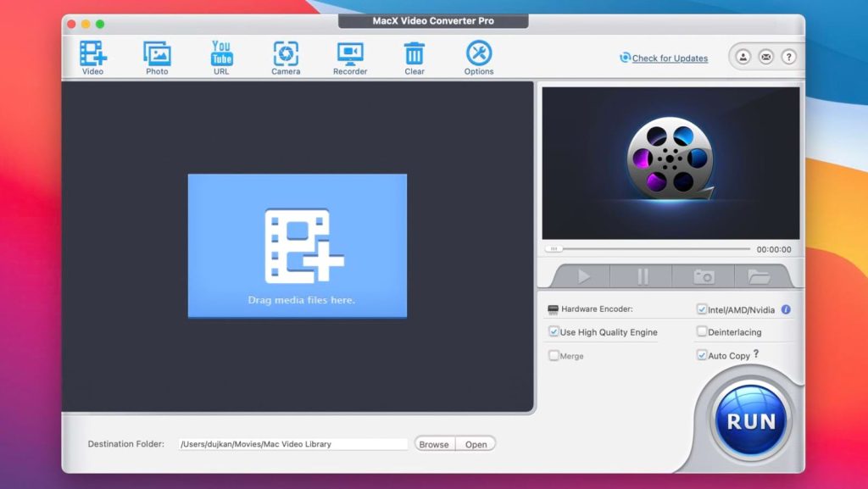Screen dimensions: 868x489
Task: Click the Check for Updates link
Action: coord(670,58)
